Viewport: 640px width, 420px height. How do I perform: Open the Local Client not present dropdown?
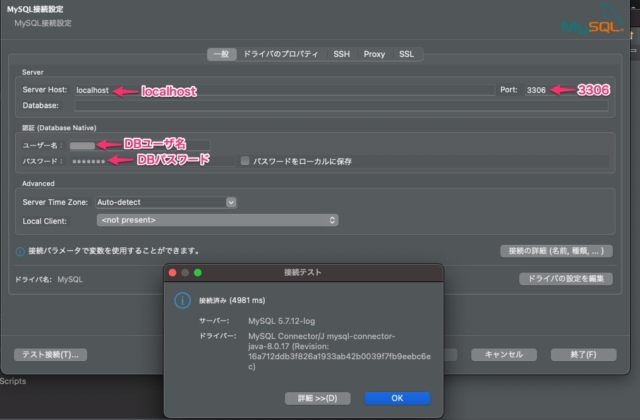(x=217, y=220)
